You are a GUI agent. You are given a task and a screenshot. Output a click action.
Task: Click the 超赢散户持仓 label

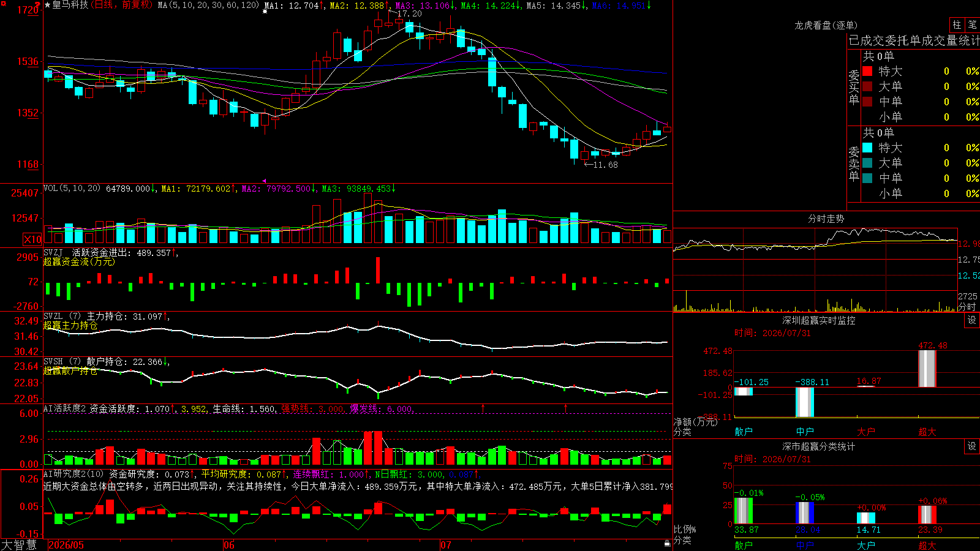(x=70, y=370)
